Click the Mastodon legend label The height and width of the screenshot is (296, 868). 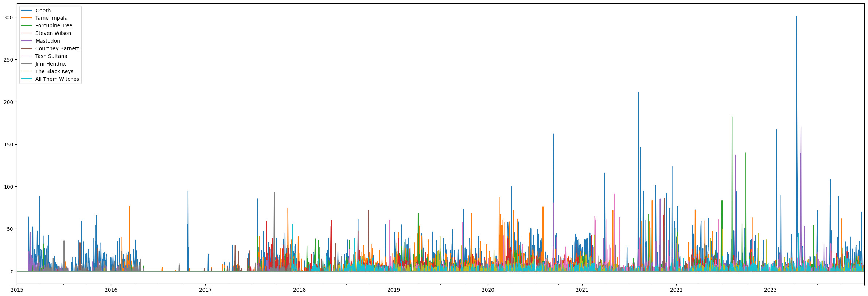(47, 41)
